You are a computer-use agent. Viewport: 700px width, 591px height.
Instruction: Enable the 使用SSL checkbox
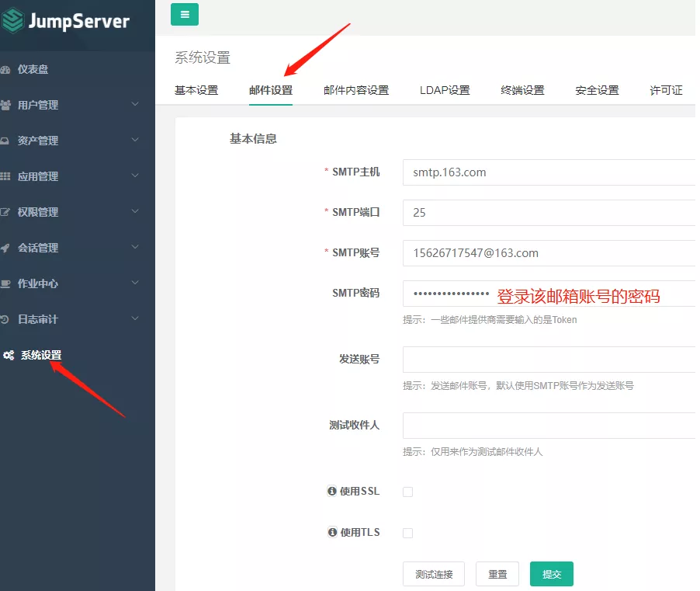tap(408, 492)
